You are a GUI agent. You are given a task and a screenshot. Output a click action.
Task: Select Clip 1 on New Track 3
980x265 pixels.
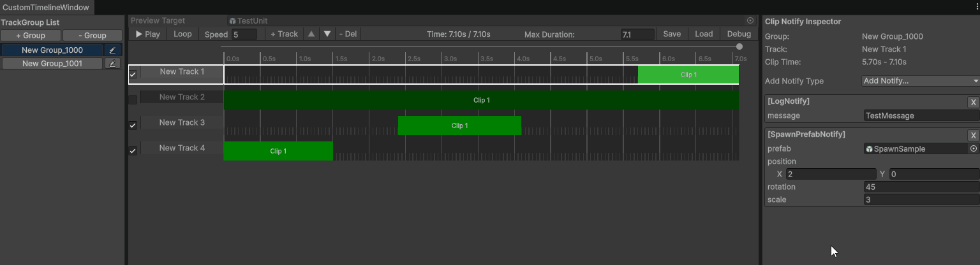pos(459,125)
